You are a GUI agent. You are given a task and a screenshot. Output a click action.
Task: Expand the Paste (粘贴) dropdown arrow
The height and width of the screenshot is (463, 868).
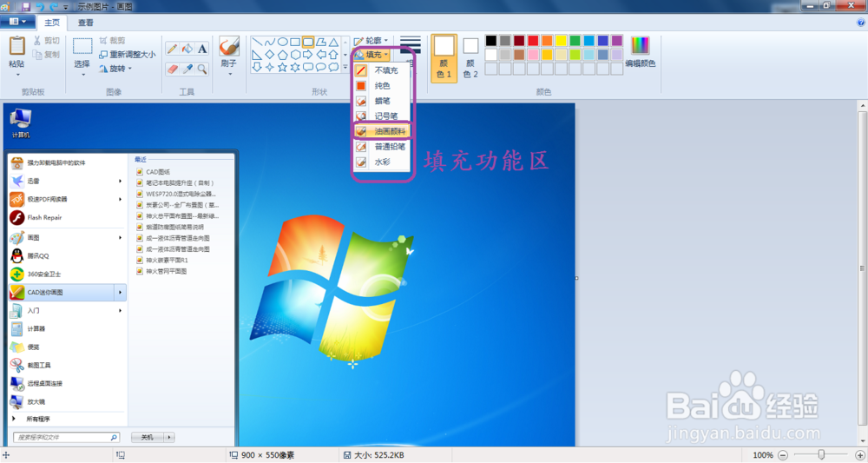tap(17, 74)
